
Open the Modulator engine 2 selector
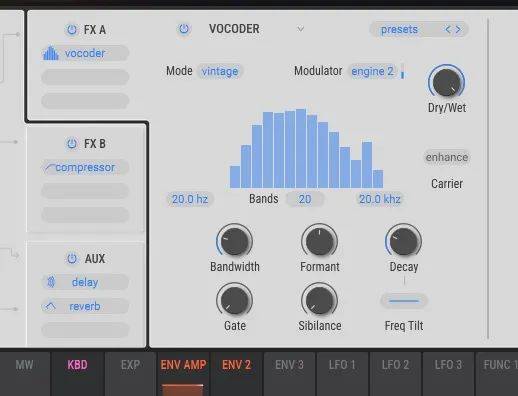click(x=372, y=71)
